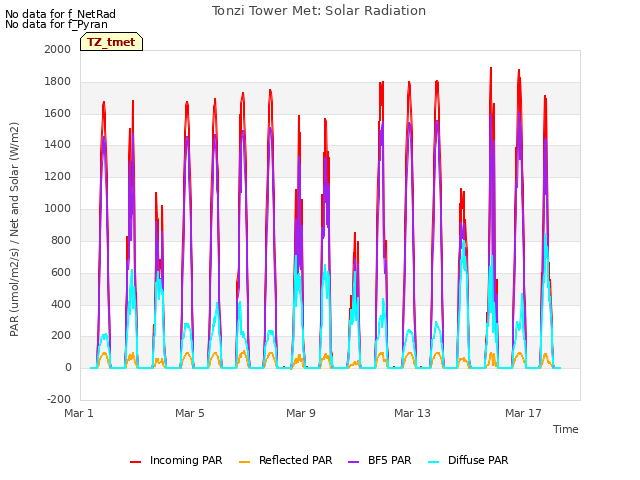Click the orange Reflected PAR legend swatch
The height and width of the screenshot is (480, 640).
point(244,462)
